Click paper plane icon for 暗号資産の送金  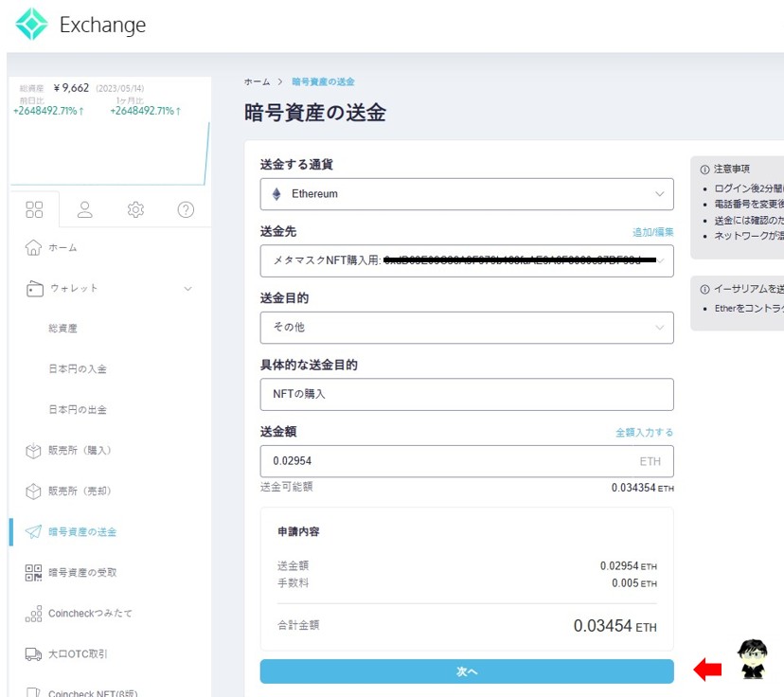tap(33, 531)
